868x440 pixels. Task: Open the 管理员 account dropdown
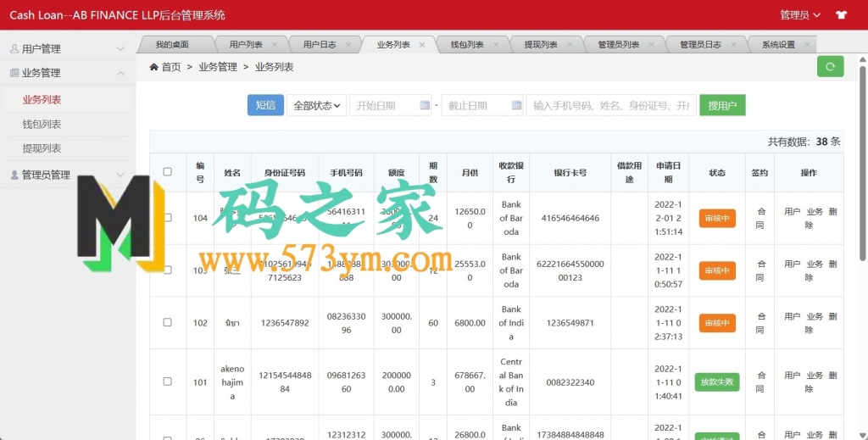(x=800, y=15)
